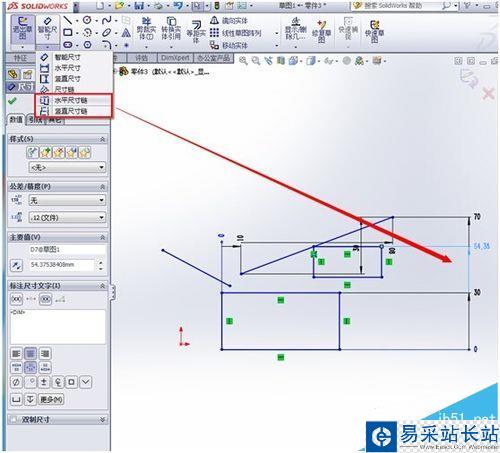Click the primary value field 54.37538408mm
Viewport: 500px width, 453px height.
[x=62, y=265]
